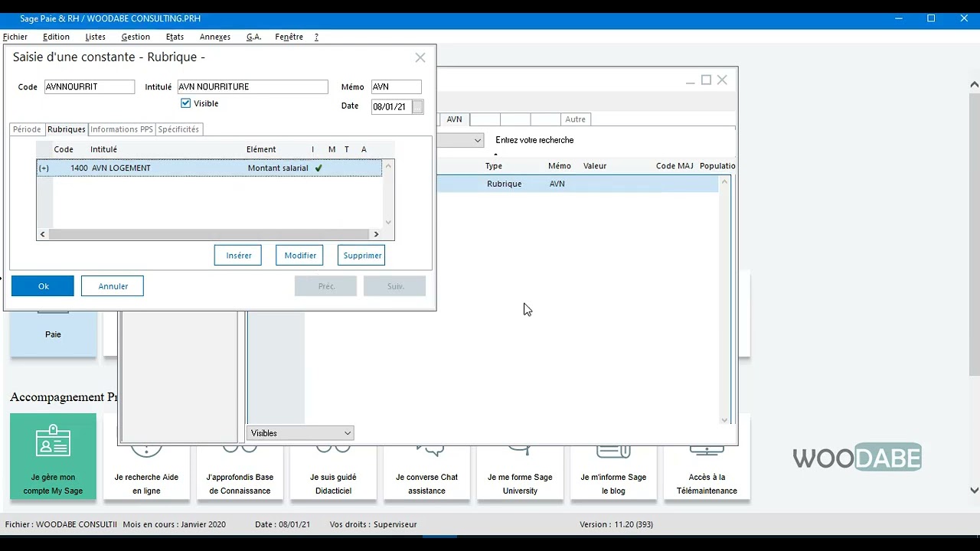Select the Rubriques tab
Viewport: 980px width, 551px height.
click(66, 129)
